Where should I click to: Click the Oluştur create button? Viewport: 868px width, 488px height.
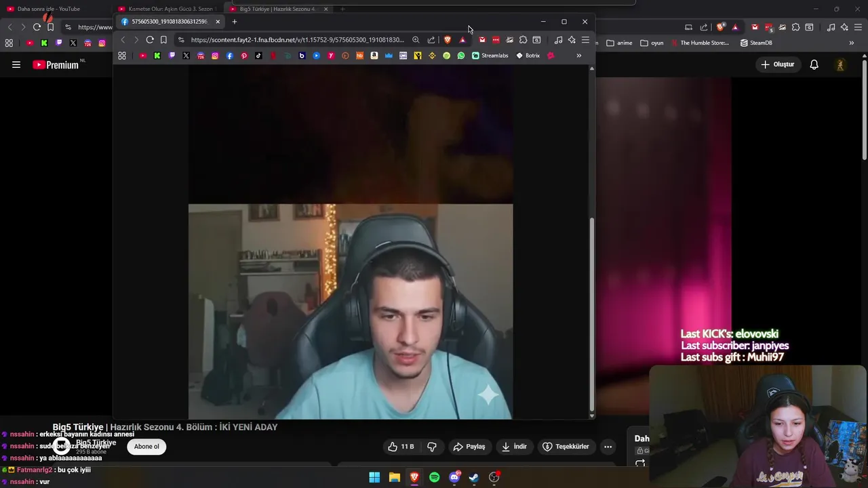777,64
